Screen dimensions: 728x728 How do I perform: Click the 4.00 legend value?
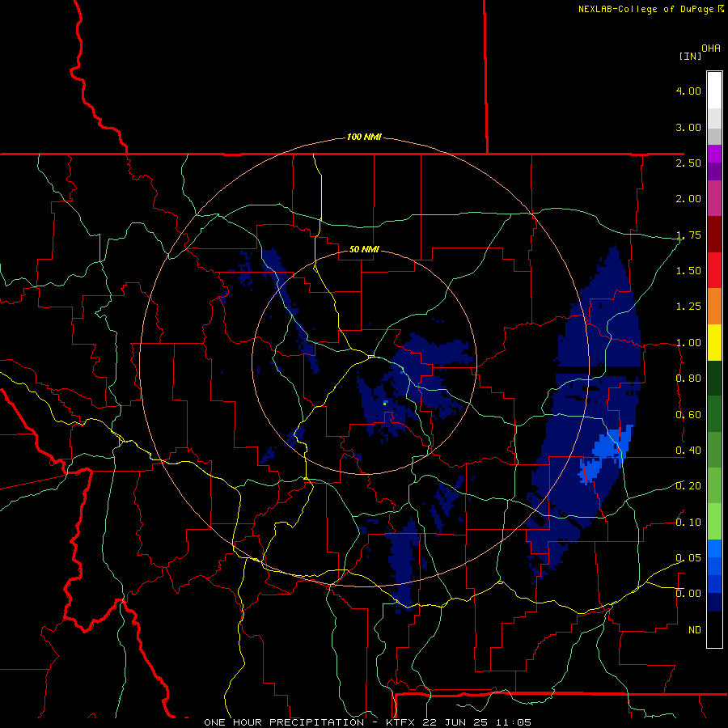tap(688, 91)
